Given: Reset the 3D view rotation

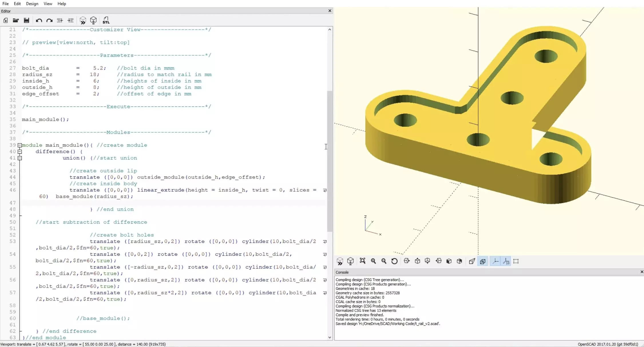Looking at the screenshot, I should pos(395,261).
